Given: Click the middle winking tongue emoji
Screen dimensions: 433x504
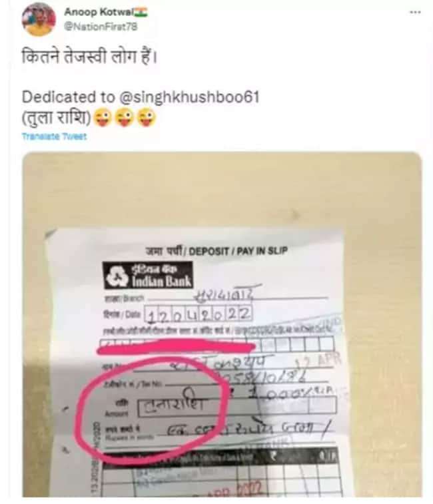Looking at the screenshot, I should pos(125,118).
